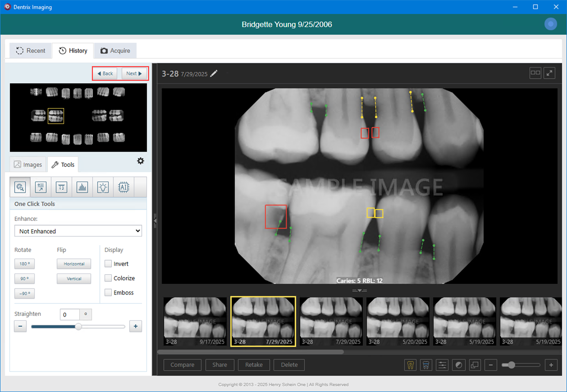Click the pencil edit icon beside date
The height and width of the screenshot is (392, 567).
click(x=214, y=74)
